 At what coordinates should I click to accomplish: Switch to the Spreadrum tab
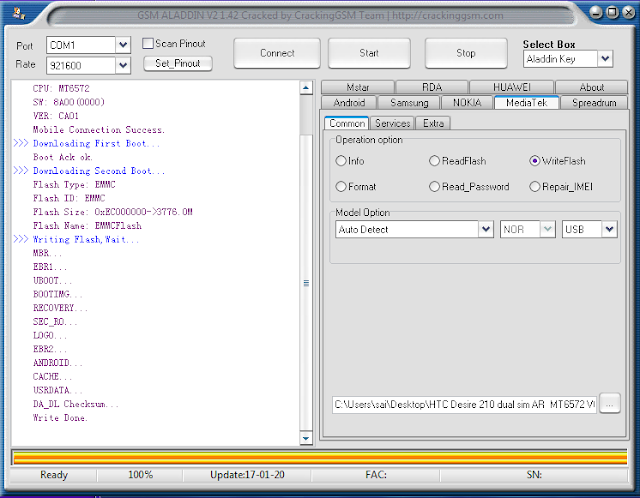594,102
